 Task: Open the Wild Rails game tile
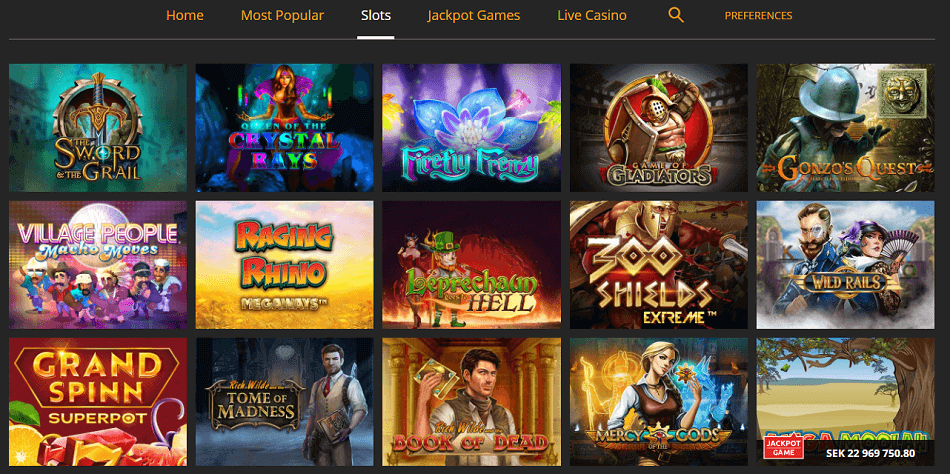[845, 265]
